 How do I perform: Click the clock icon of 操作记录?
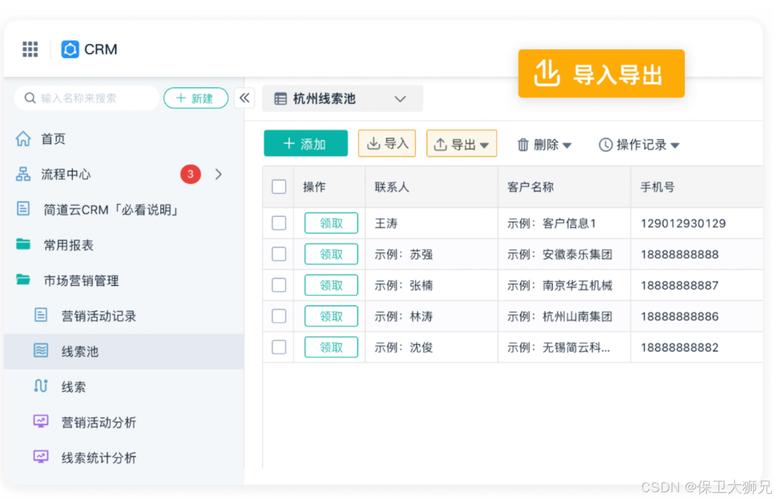(606, 145)
